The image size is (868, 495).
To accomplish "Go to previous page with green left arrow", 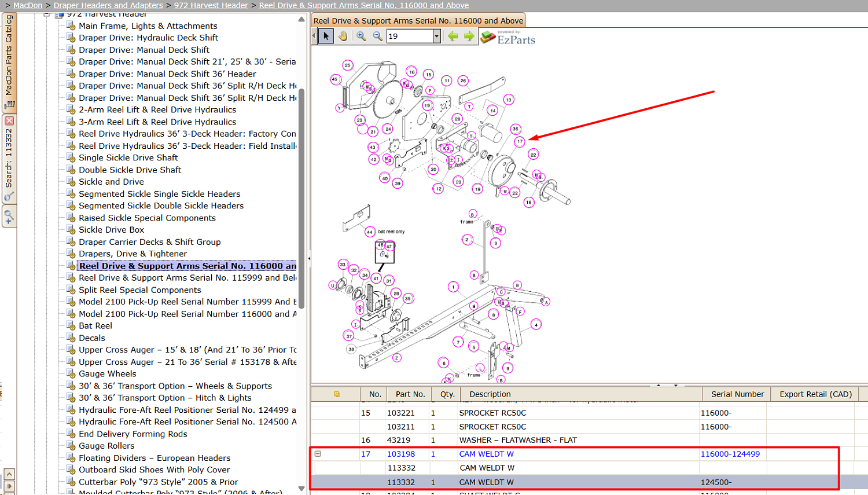I will tap(453, 36).
